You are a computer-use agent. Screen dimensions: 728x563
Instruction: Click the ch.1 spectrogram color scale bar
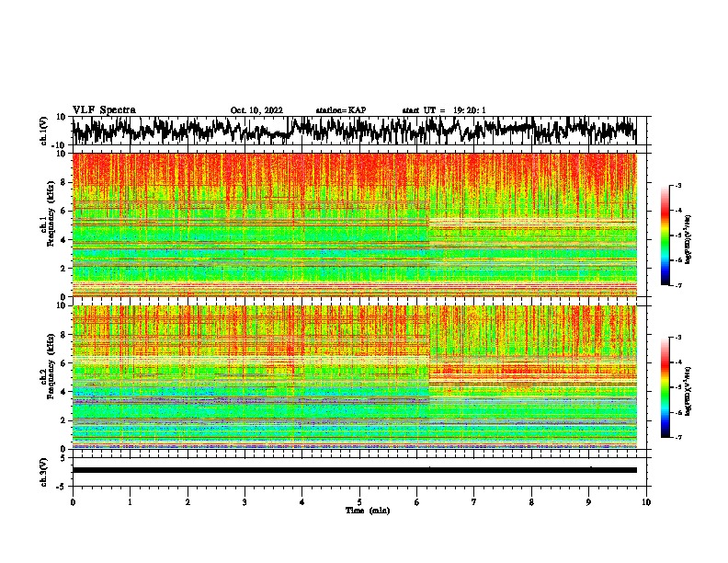coord(665,236)
